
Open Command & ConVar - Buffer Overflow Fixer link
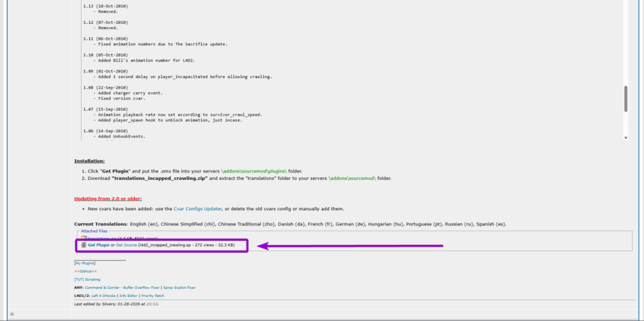tap(122, 288)
